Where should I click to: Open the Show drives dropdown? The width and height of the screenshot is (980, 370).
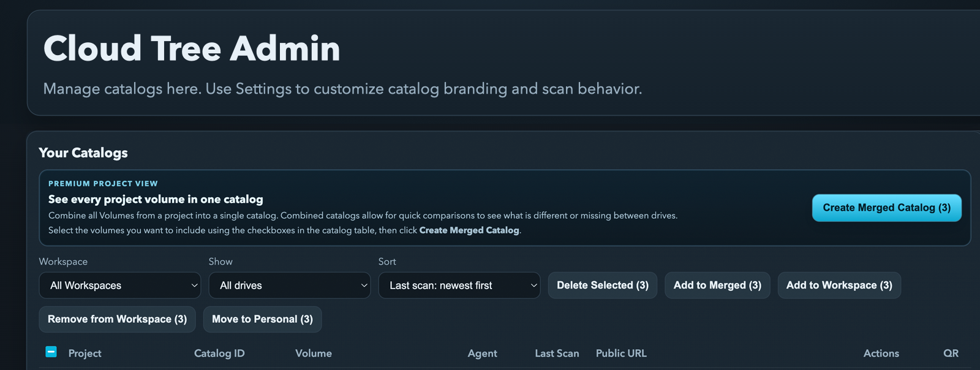pyautogui.click(x=289, y=285)
